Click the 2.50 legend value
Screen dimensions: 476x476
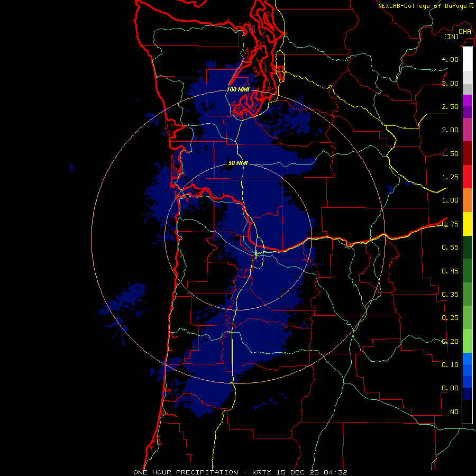pyautogui.click(x=450, y=106)
